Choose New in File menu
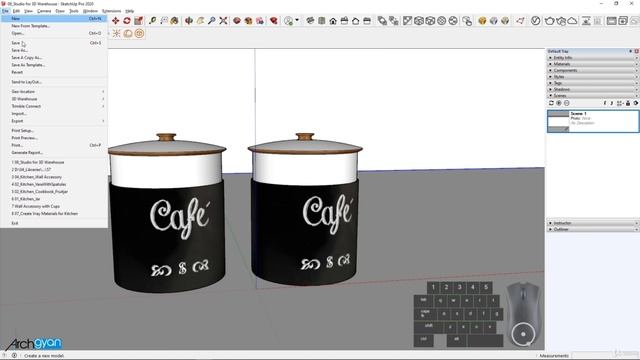The width and height of the screenshot is (640, 360). [54, 19]
